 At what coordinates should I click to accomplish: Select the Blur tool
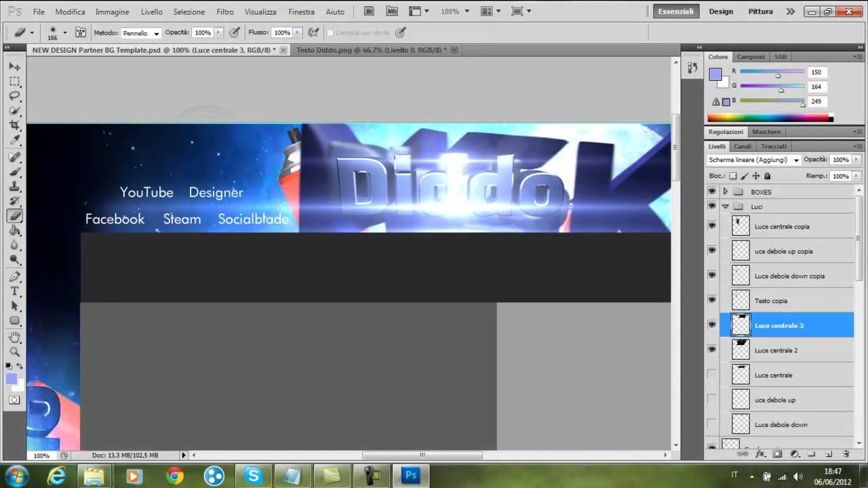(15, 245)
